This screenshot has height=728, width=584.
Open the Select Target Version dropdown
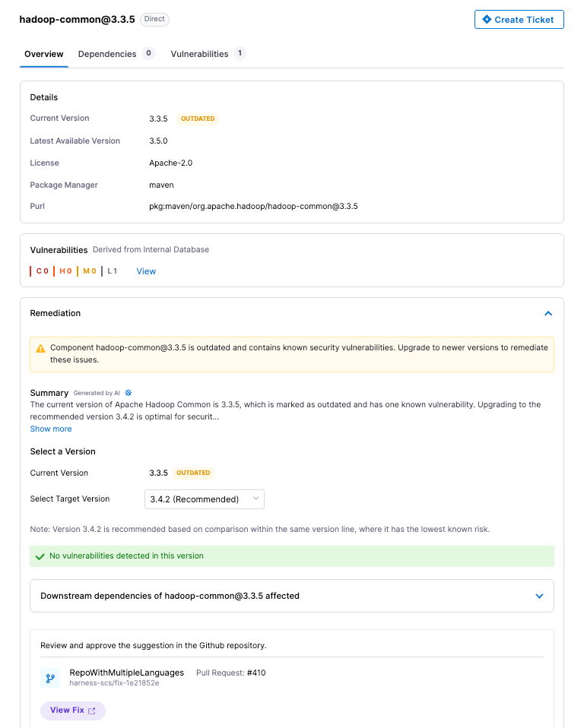(x=205, y=499)
